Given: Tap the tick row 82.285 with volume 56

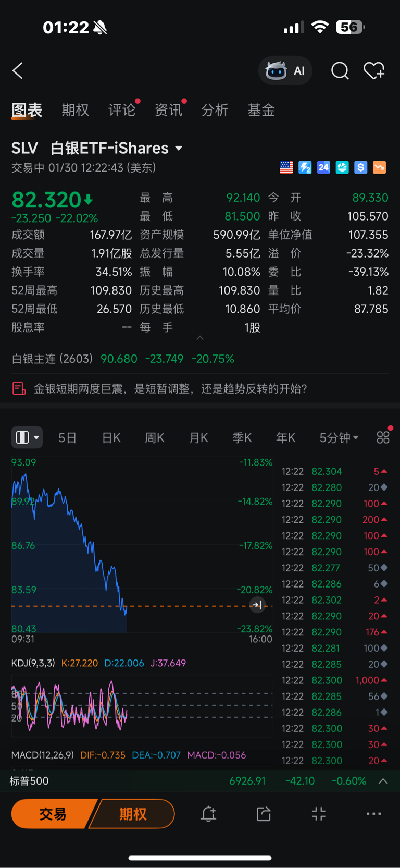Looking at the screenshot, I should pos(334,696).
